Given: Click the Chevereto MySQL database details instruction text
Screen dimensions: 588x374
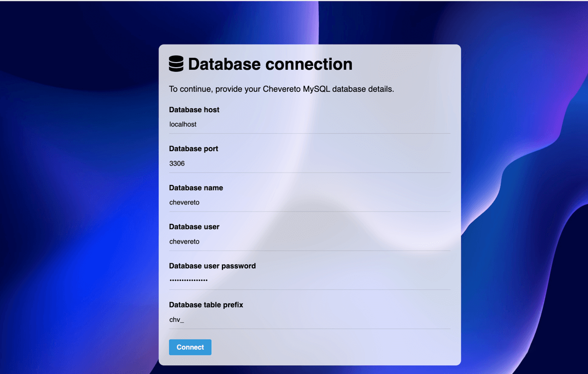Looking at the screenshot, I should click(281, 89).
